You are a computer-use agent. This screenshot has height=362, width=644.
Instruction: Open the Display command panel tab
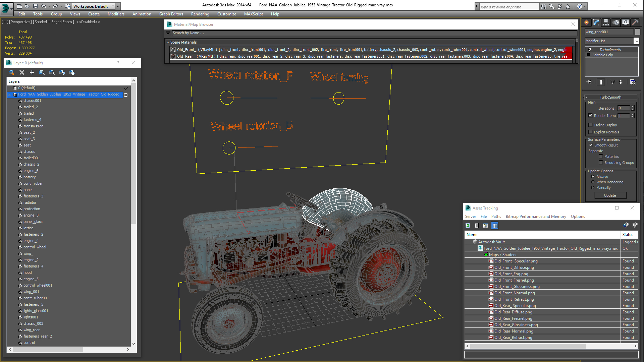(626, 22)
